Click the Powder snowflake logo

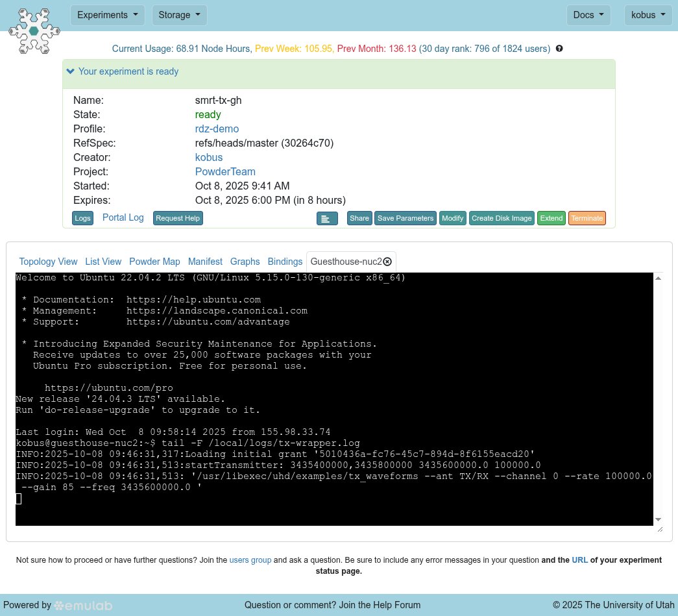coord(34,31)
